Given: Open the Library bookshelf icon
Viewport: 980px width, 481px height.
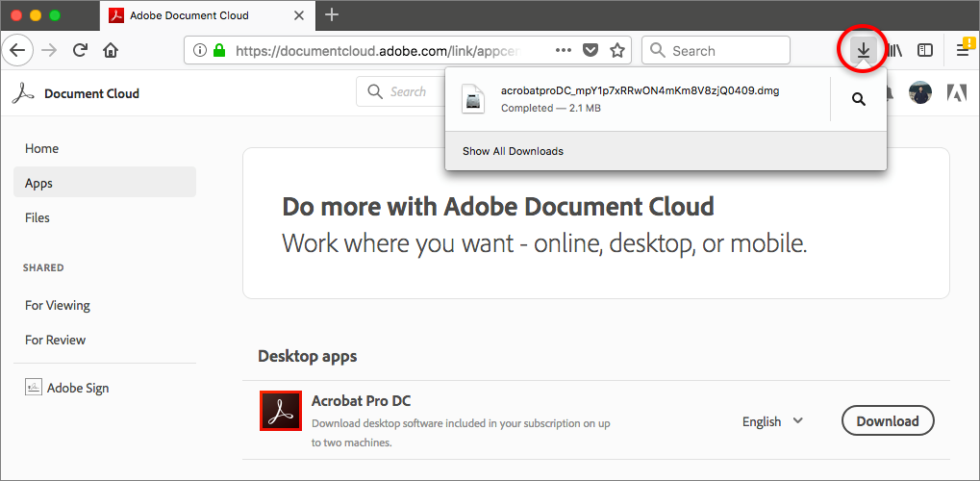Looking at the screenshot, I should click(895, 51).
